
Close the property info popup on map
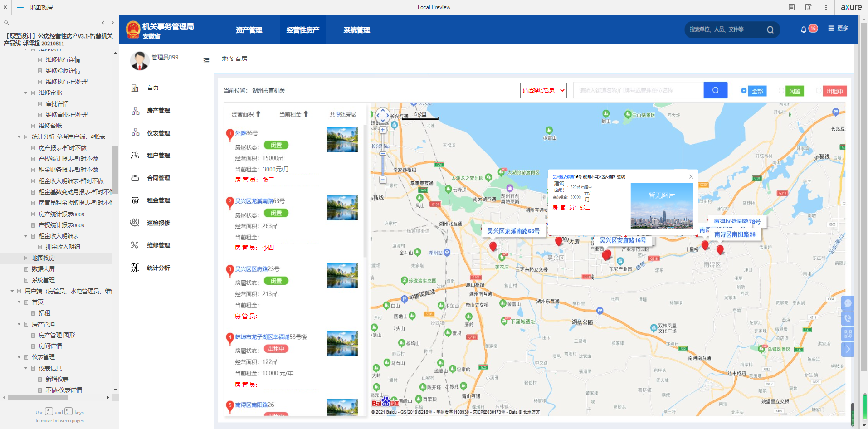point(691,176)
